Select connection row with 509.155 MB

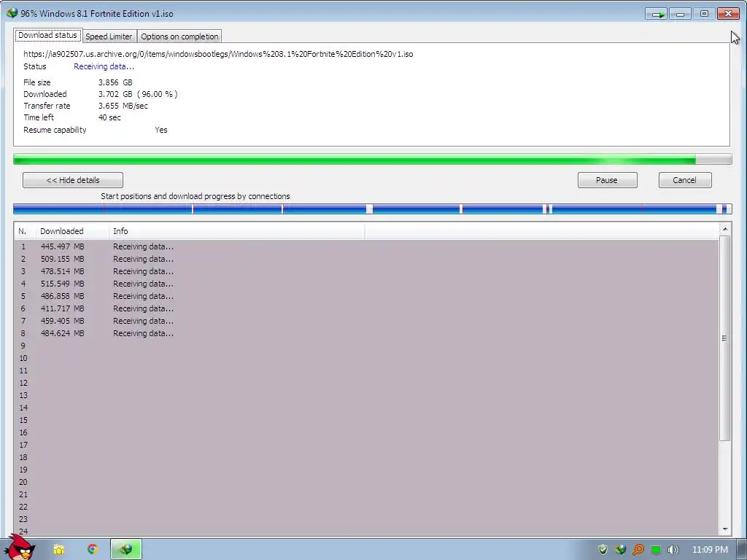(366, 259)
